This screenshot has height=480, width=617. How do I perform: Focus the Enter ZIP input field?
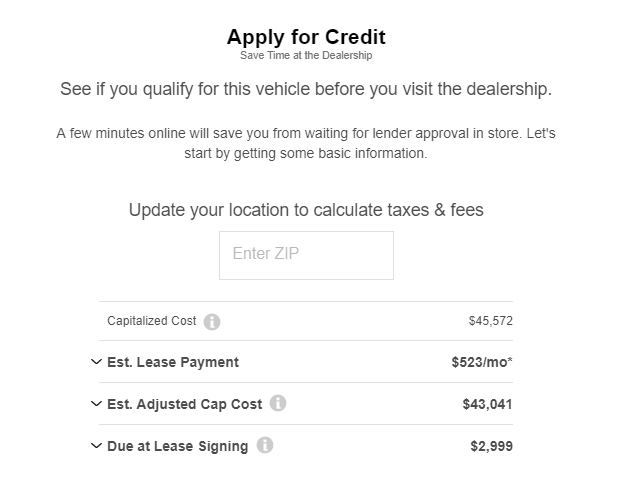pyautogui.click(x=306, y=255)
